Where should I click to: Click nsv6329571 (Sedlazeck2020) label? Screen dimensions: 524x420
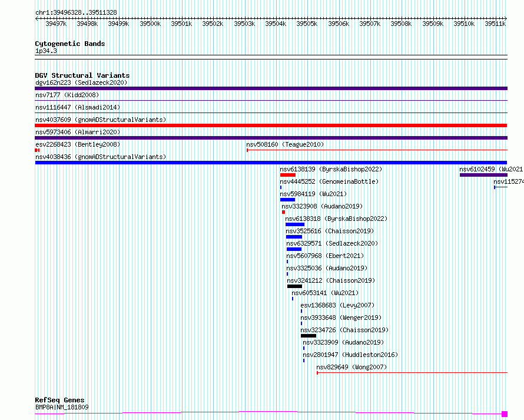(332, 243)
